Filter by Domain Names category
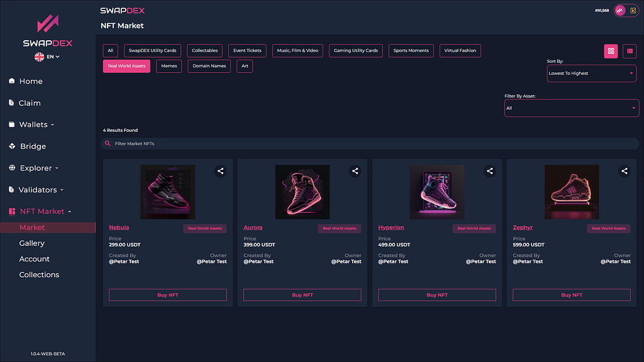The image size is (644, 362). (x=209, y=66)
